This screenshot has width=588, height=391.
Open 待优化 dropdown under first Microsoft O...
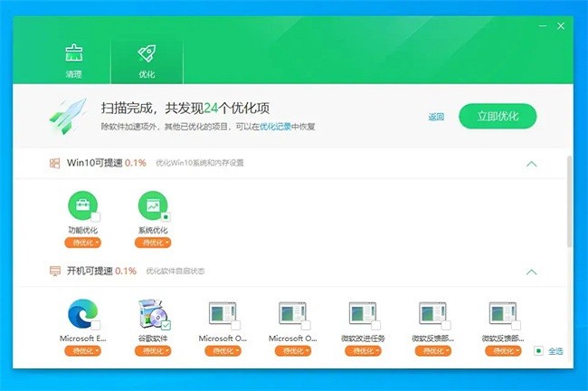click(223, 351)
